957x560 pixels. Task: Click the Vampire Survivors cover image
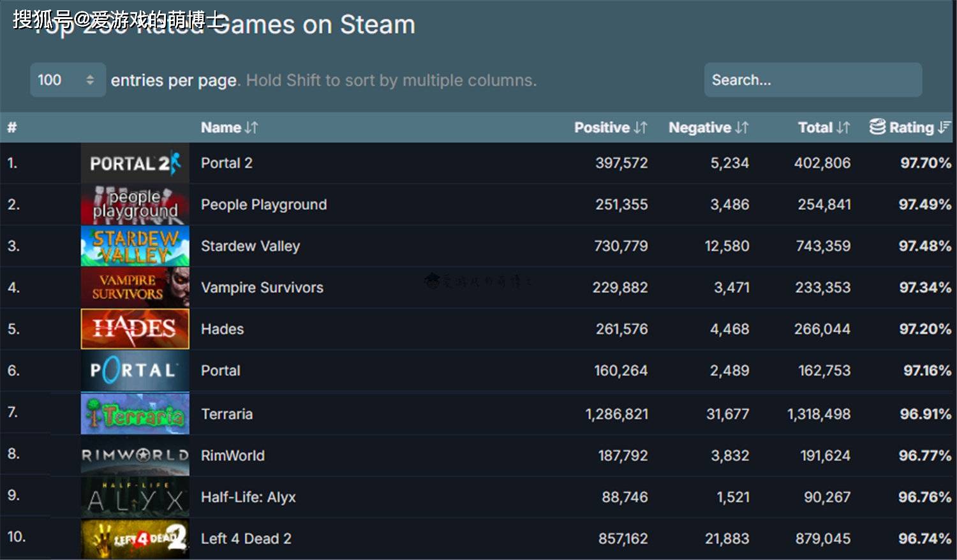135,288
